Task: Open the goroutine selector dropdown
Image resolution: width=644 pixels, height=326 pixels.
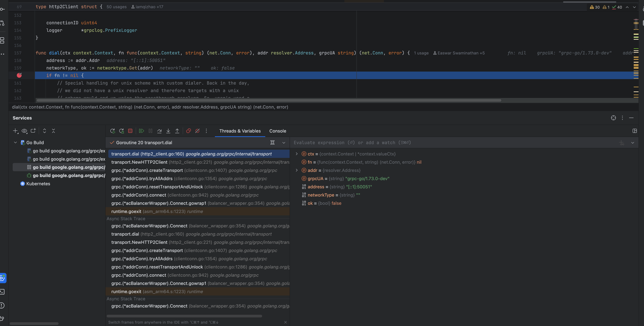Action: (284, 143)
